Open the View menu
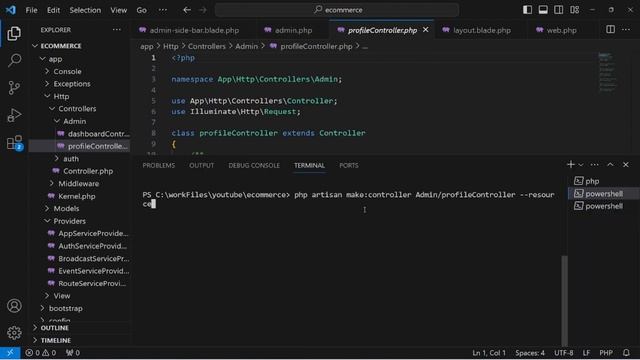Viewport: 640px width, 360px height. pyautogui.click(x=118, y=10)
